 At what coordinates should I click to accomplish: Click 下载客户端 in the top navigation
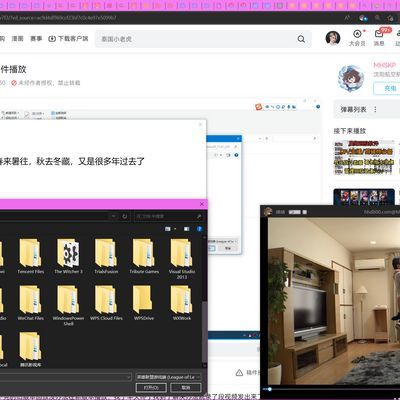tap(68, 39)
